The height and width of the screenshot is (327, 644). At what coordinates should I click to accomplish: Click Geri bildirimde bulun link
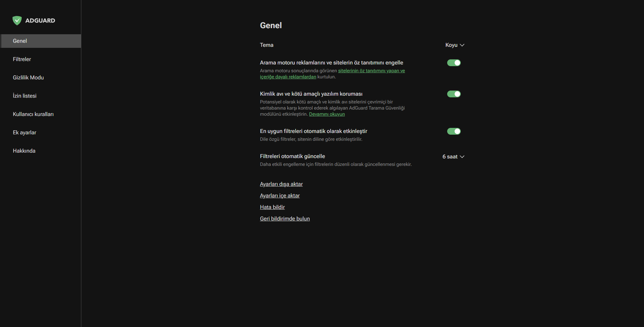[x=285, y=219]
